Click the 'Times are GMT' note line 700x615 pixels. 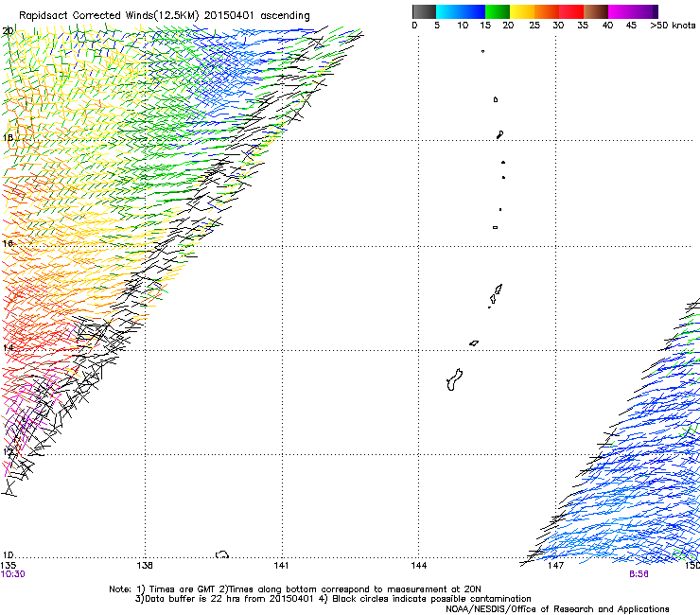(x=295, y=589)
